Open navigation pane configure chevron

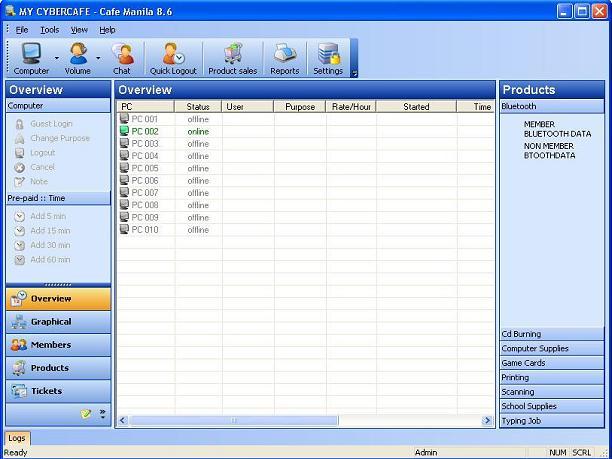click(x=103, y=414)
